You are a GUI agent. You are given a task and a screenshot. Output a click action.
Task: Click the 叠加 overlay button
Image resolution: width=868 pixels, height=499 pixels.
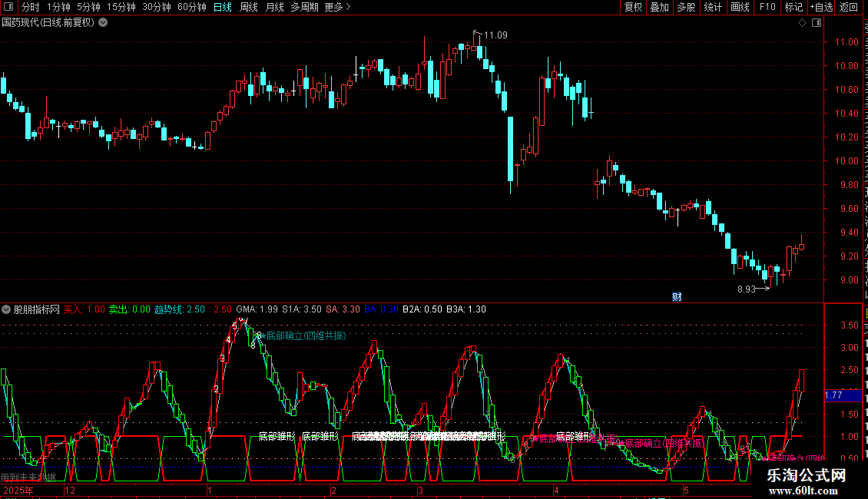[660, 7]
